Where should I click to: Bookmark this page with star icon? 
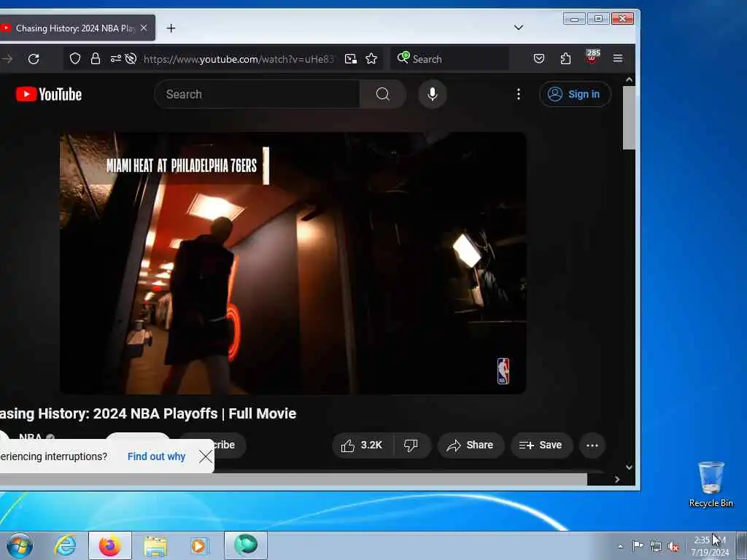[x=371, y=58]
